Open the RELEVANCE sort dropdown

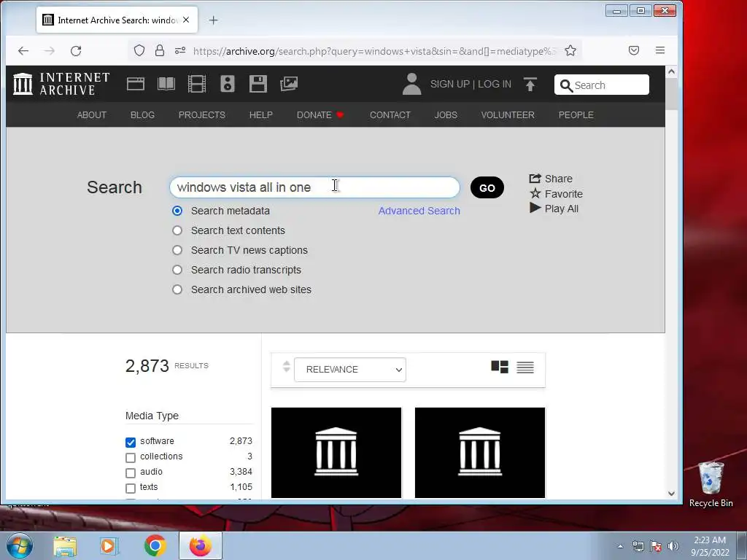click(x=350, y=370)
